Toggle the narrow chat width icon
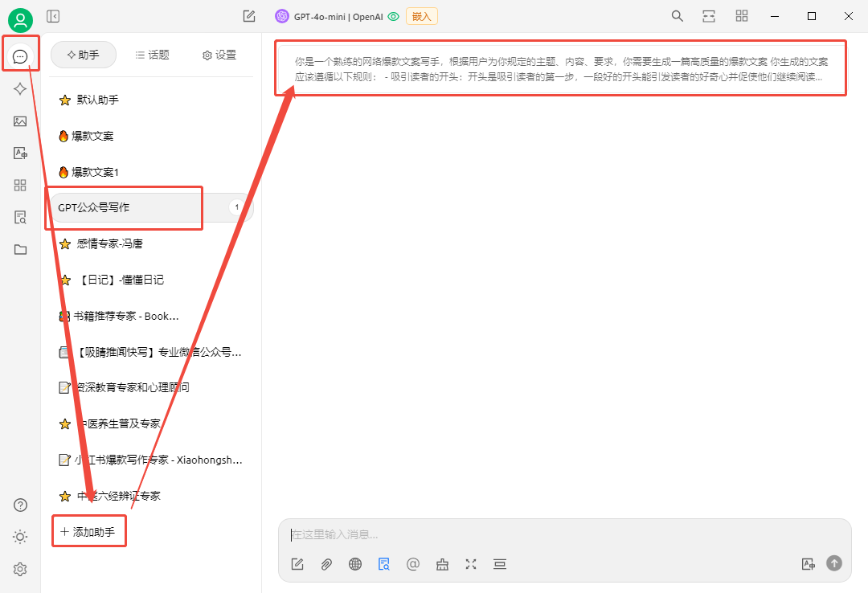This screenshot has width=868, height=593. pos(709,16)
